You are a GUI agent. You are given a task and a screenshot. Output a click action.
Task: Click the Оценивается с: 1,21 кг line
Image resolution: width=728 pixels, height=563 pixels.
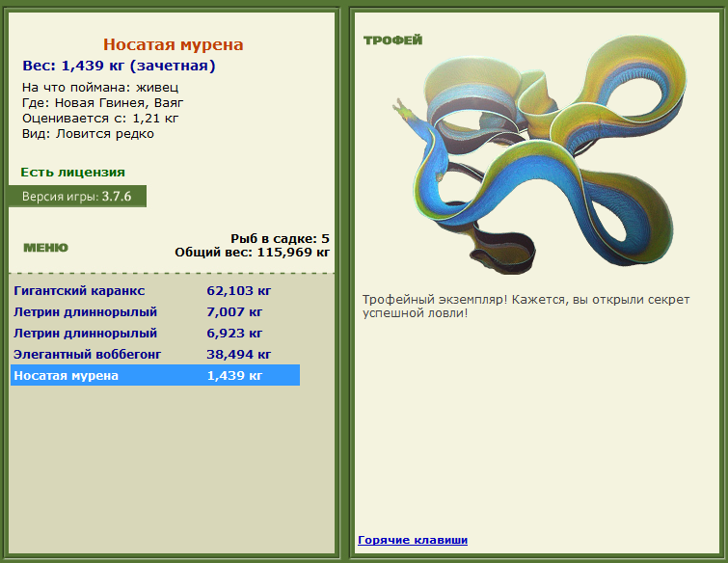pos(100,119)
